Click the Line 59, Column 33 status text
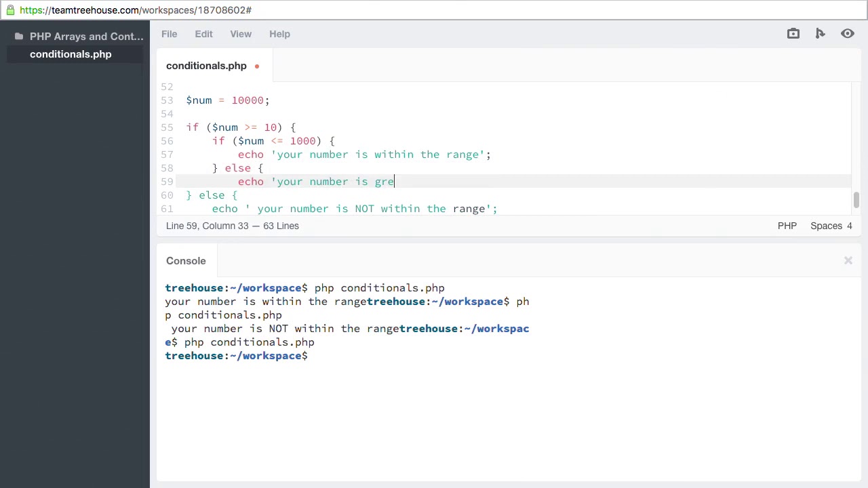868x488 pixels. point(207,226)
